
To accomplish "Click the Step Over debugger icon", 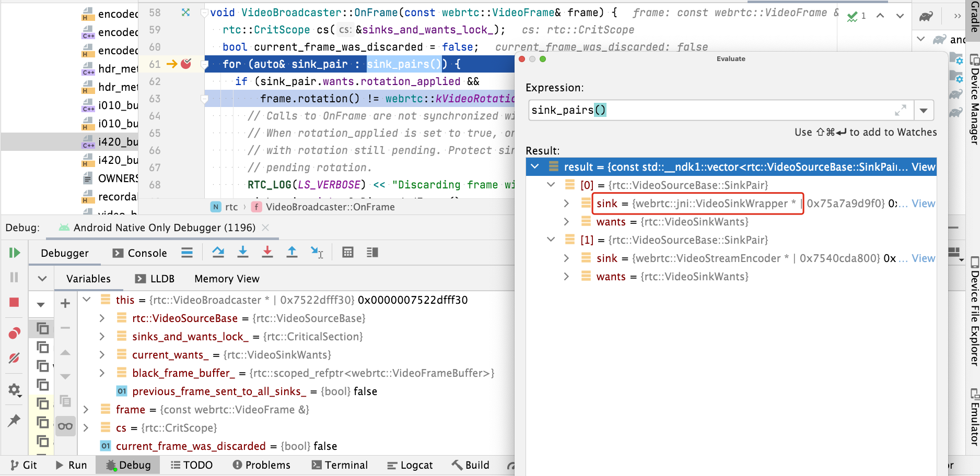I will [x=218, y=253].
